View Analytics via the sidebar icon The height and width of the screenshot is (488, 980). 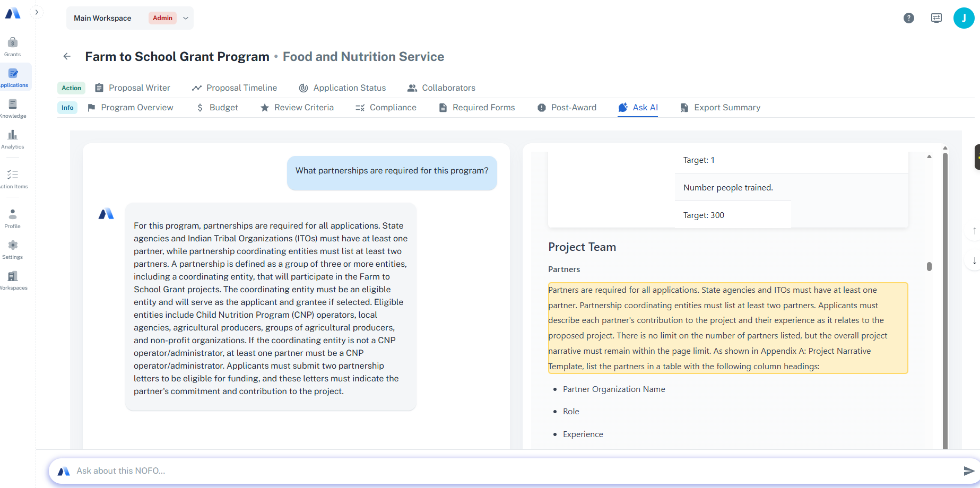coord(12,138)
